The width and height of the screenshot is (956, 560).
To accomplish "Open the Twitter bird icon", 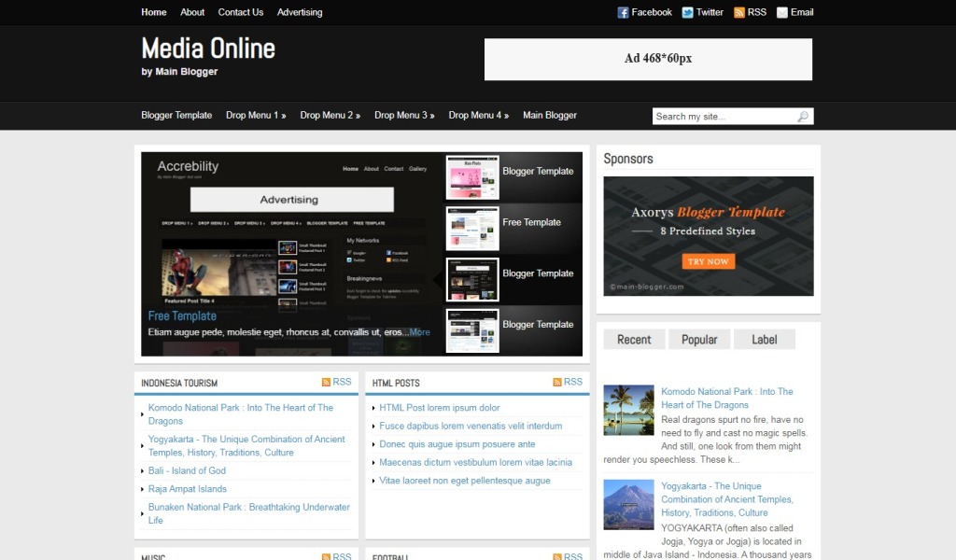I will click(x=687, y=13).
